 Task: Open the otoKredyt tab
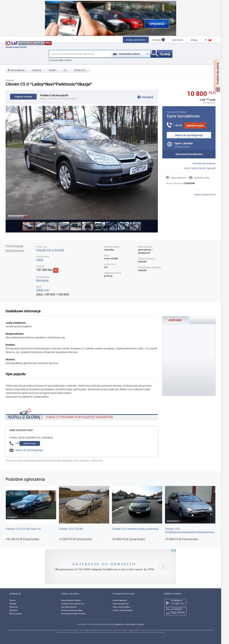175,320
